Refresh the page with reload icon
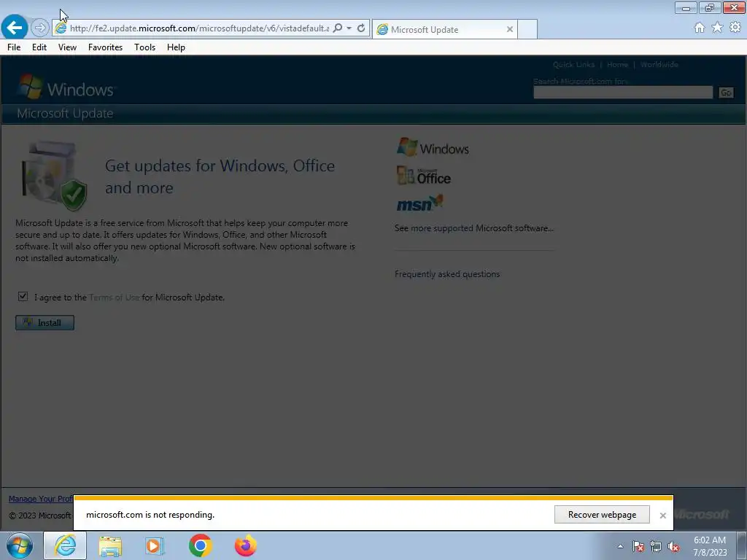This screenshot has height=560, width=747. [x=361, y=28]
